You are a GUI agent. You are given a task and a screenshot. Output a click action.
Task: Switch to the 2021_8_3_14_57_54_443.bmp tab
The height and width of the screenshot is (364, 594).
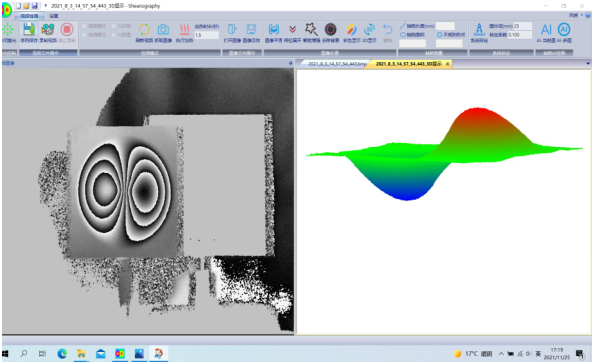click(335, 64)
